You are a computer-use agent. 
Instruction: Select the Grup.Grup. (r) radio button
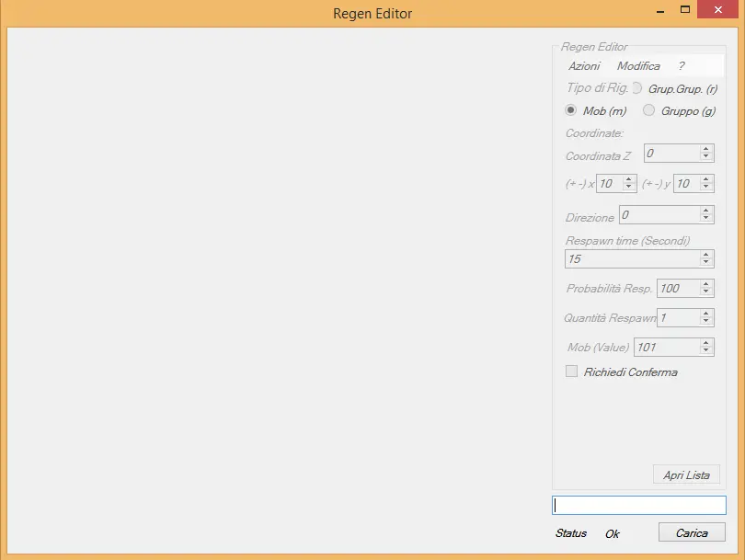pyautogui.click(x=636, y=88)
